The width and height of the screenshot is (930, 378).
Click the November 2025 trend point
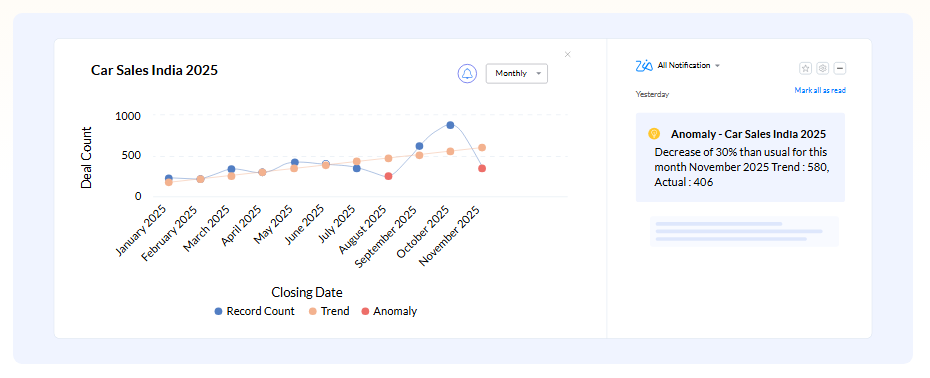click(482, 148)
